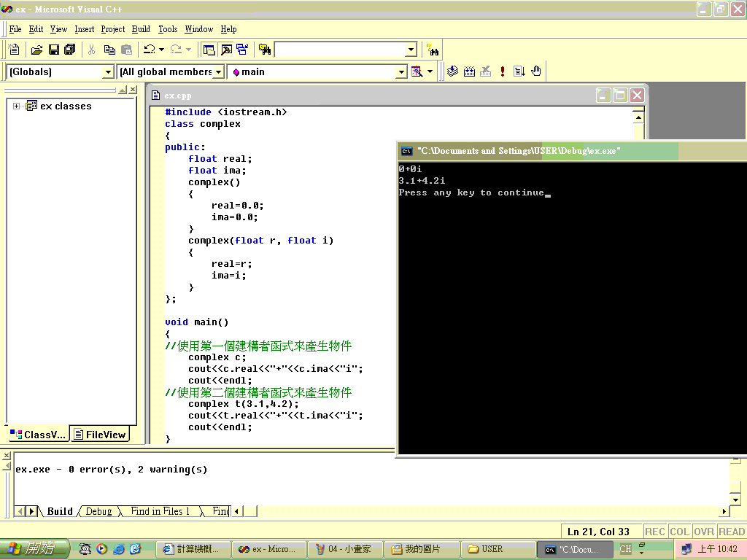Viewport: 747px width, 560px height.
Task: Open the Build menu
Action: 141,29
